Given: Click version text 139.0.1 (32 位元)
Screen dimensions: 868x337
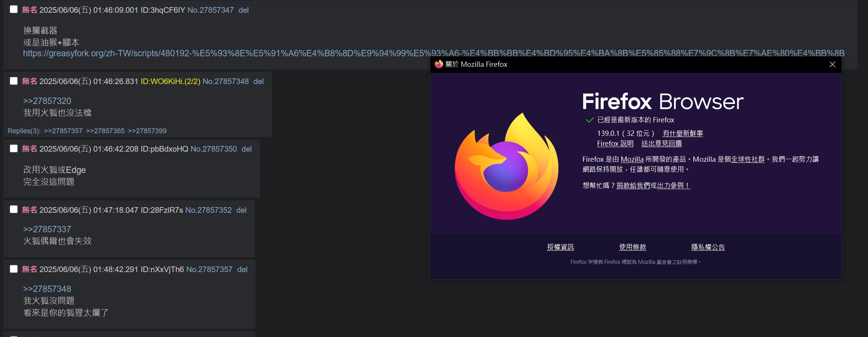Looking at the screenshot, I should point(626,133).
